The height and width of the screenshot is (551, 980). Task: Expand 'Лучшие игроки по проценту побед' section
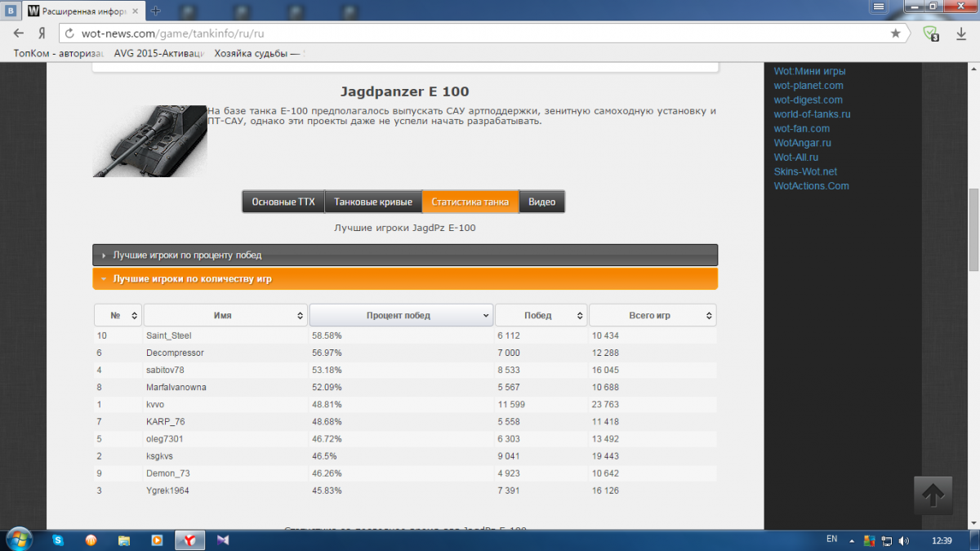405,255
